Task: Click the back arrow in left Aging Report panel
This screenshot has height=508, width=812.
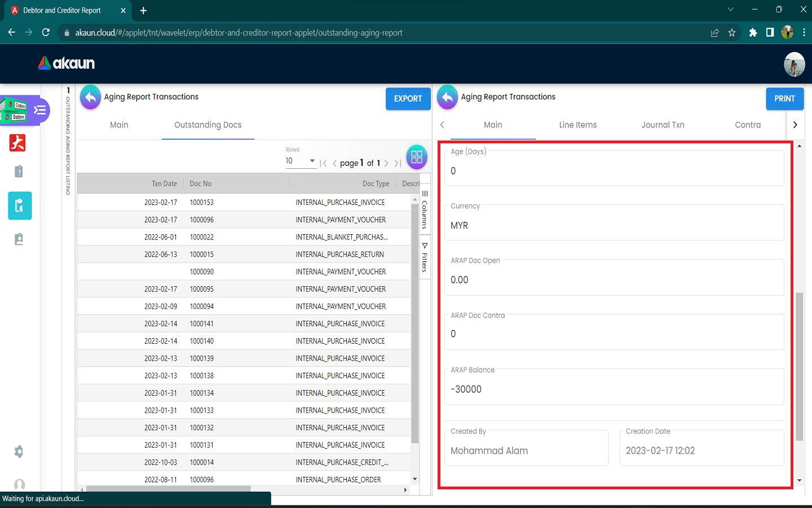Action: tap(90, 98)
